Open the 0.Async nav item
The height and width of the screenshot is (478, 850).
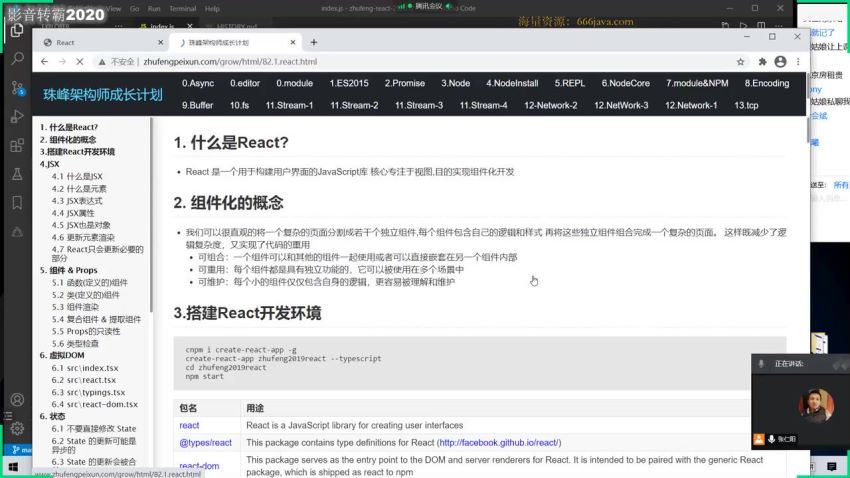198,83
